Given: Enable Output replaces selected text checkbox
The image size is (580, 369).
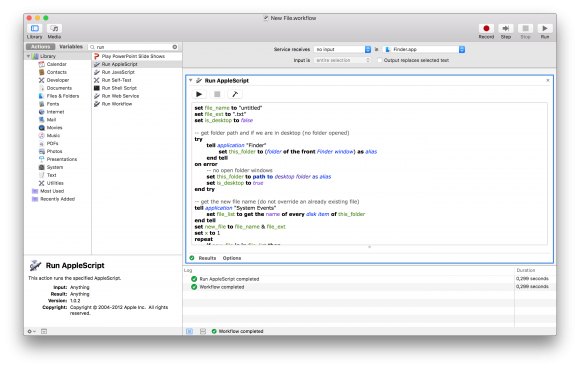Looking at the screenshot, I should pyautogui.click(x=379, y=60).
